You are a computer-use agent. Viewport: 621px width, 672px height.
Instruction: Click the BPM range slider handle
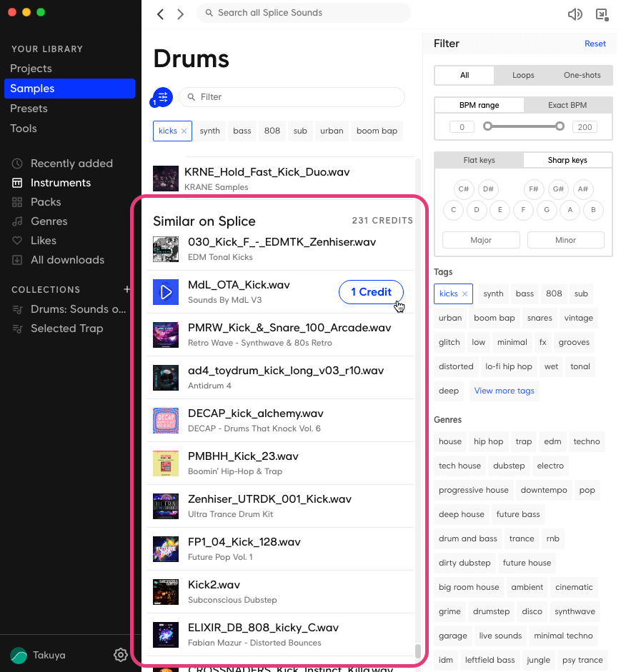point(488,126)
